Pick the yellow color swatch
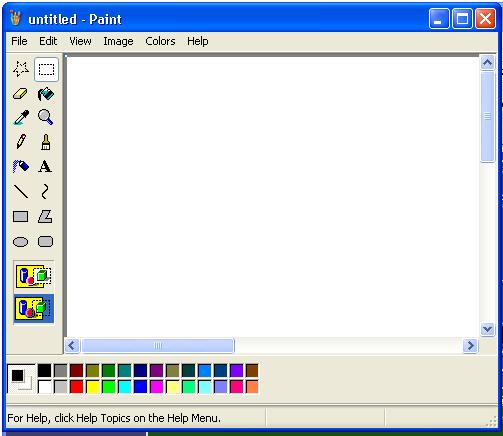Image resolution: width=503 pixels, height=436 pixels. 93,387
